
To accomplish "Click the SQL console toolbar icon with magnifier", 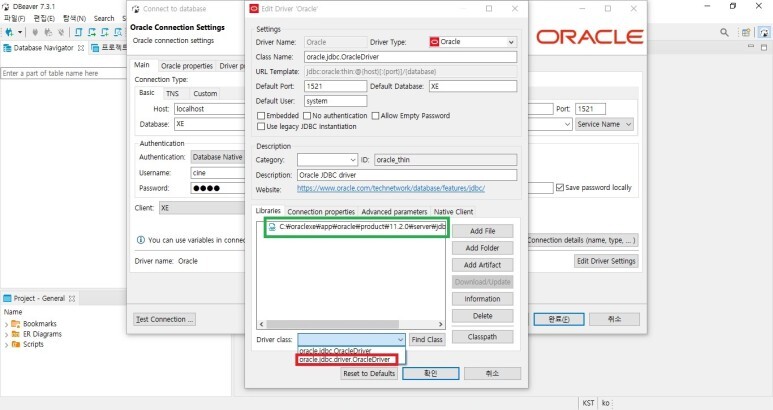I will tap(118, 32).
